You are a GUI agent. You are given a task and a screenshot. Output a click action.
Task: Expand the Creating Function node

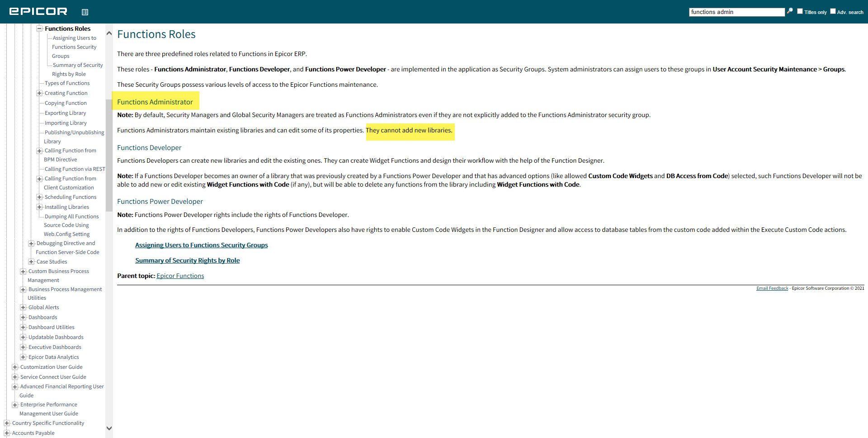click(x=39, y=93)
